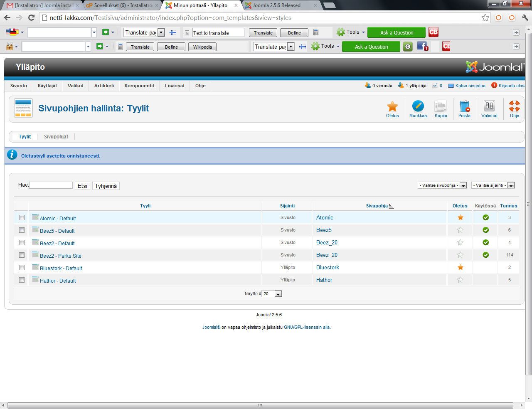
Task: Open the Beez2 - Parks Site style link
Action: point(61,256)
